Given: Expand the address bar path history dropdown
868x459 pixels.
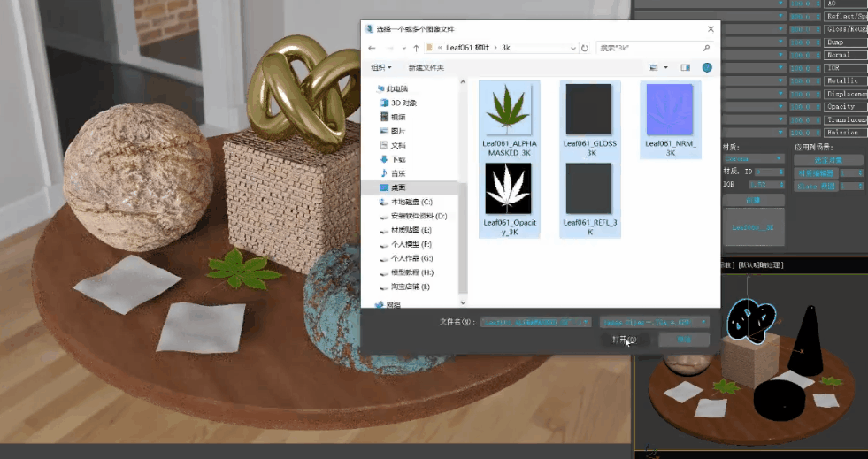Looking at the screenshot, I should click(x=573, y=48).
